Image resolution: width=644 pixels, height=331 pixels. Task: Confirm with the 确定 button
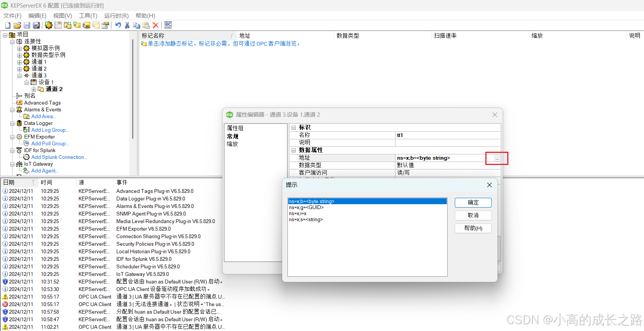pyautogui.click(x=473, y=203)
